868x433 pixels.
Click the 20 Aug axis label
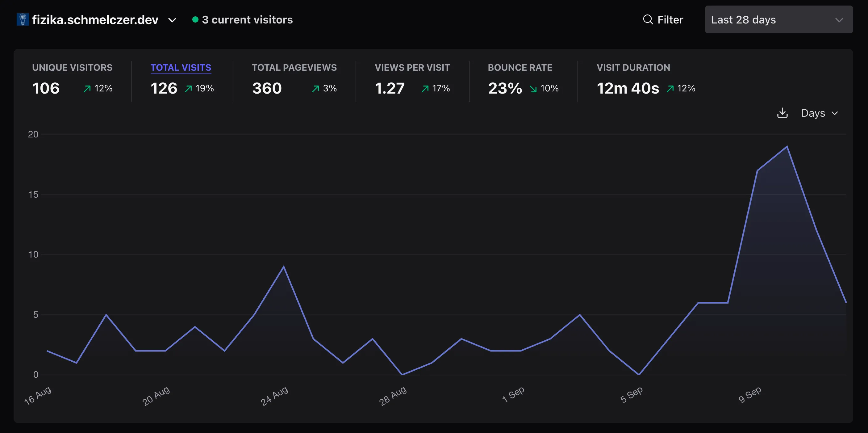click(156, 396)
